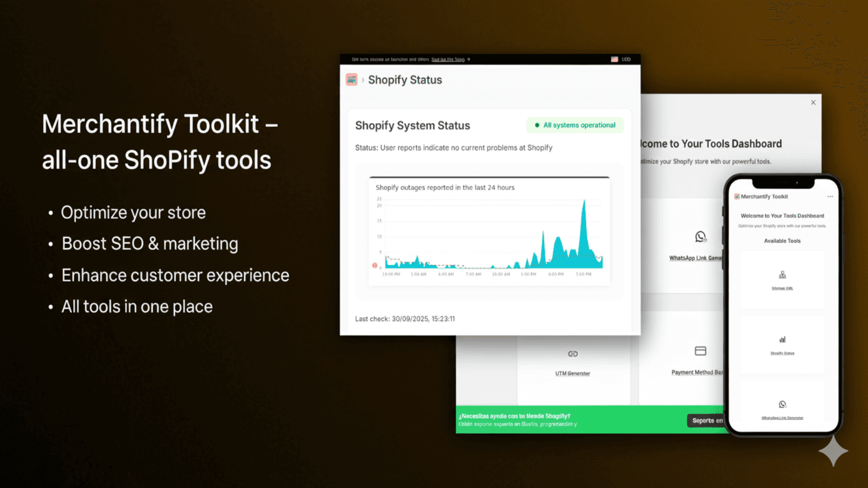Click the Soporte button in the green banner

(x=706, y=420)
